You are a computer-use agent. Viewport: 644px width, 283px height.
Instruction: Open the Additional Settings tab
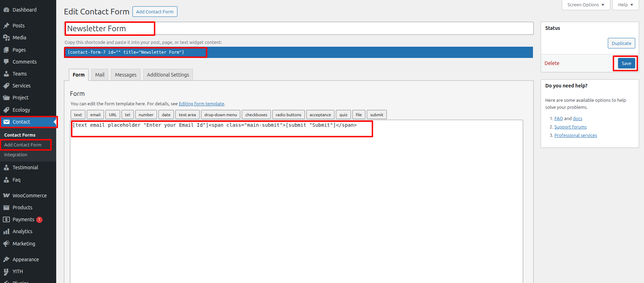click(168, 75)
